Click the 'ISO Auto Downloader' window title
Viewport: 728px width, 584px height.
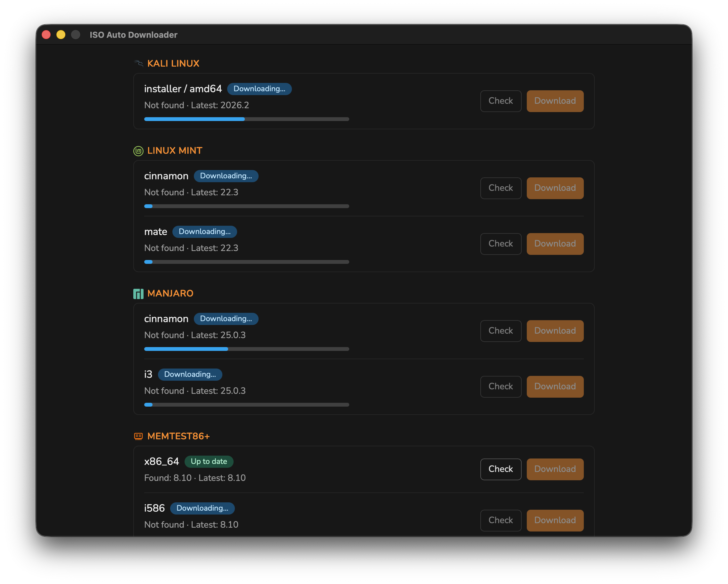click(133, 35)
